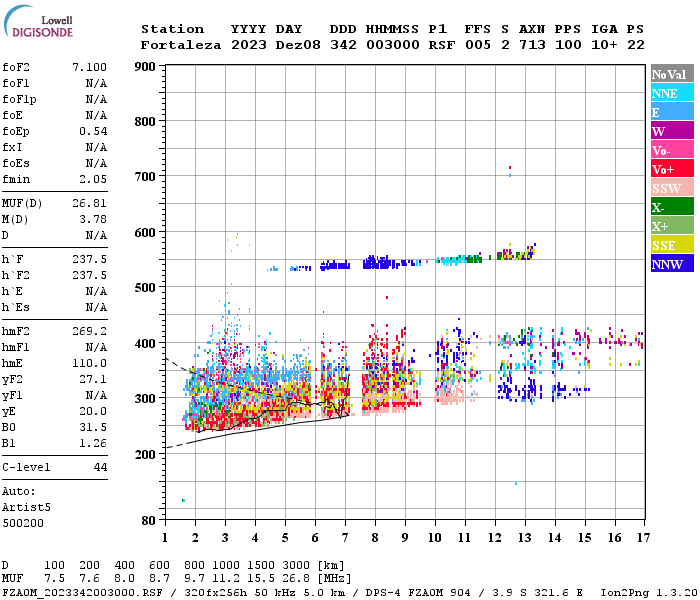Screen dimensions: 700x600
Task: Click the Vo- pink legend swatch
Action: pos(672,150)
